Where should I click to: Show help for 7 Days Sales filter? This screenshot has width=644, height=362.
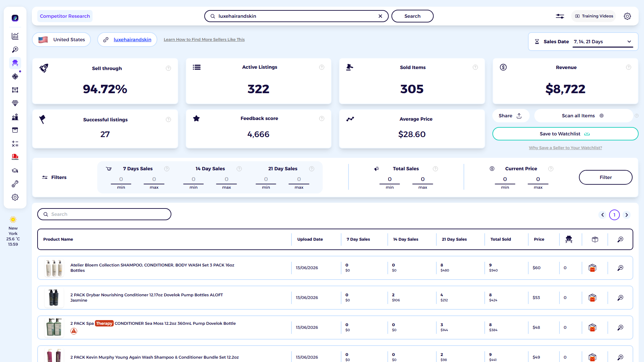point(167,169)
